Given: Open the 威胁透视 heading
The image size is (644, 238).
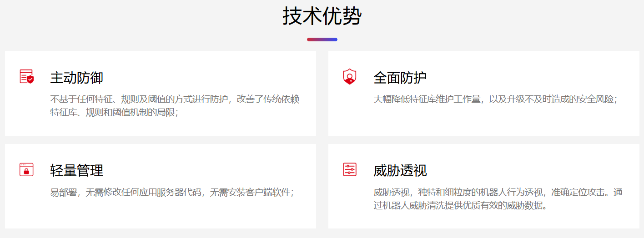Looking at the screenshot, I should point(400,171).
